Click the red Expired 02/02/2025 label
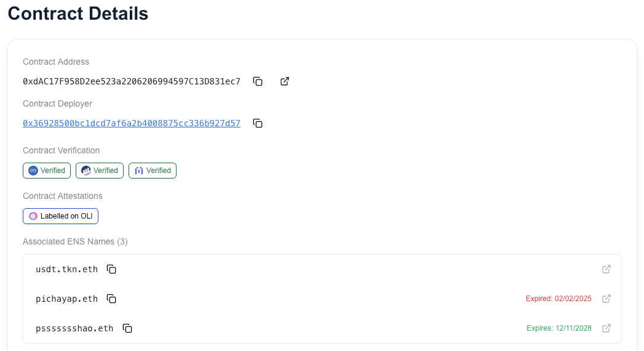The height and width of the screenshot is (351, 644). click(559, 299)
